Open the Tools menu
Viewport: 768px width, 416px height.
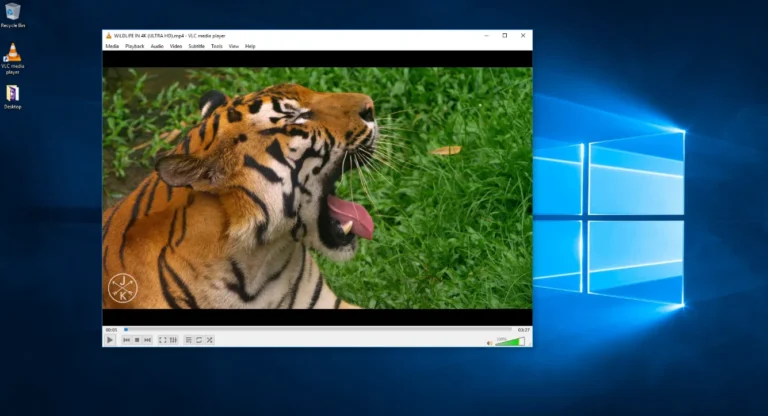point(216,46)
